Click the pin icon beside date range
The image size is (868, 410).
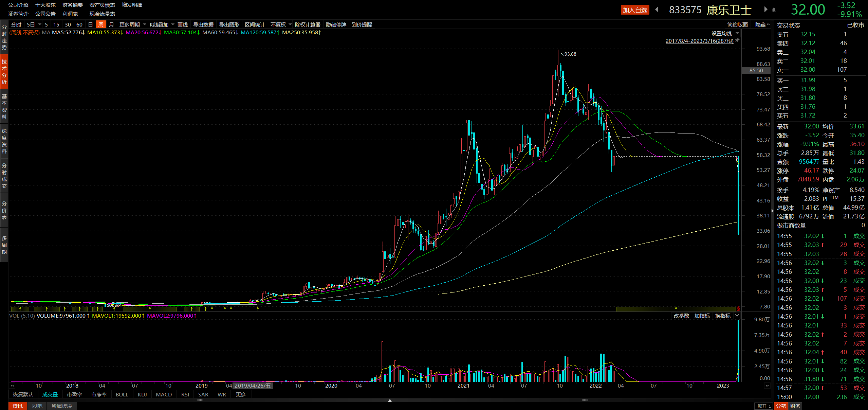pyautogui.click(x=737, y=40)
